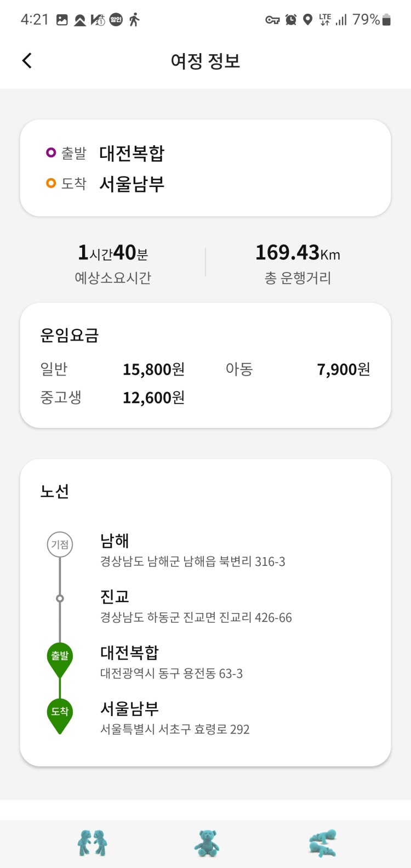The width and height of the screenshot is (411, 868).
Task: Select the 진교 route stop
Action: click(x=196, y=606)
